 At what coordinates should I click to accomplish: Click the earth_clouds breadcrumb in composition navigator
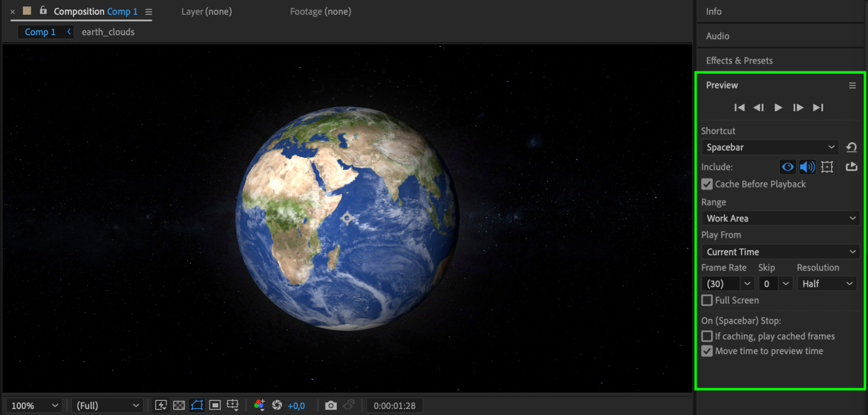tap(108, 32)
